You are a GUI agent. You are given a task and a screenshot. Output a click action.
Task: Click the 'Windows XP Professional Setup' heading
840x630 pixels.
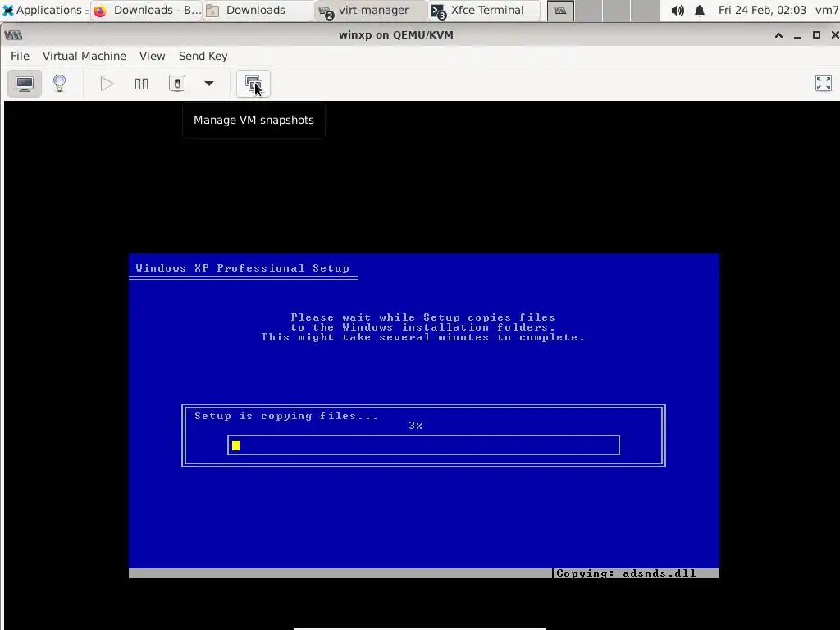(x=242, y=268)
